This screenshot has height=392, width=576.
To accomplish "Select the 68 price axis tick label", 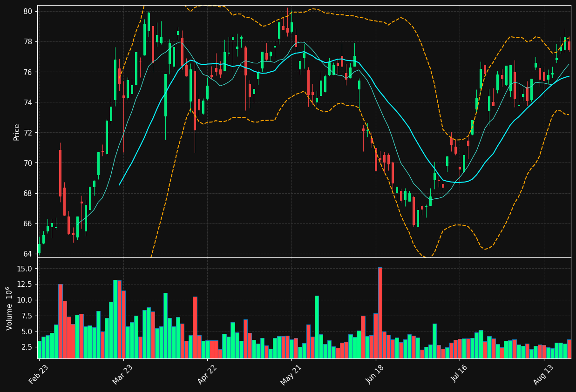I will tap(28, 193).
